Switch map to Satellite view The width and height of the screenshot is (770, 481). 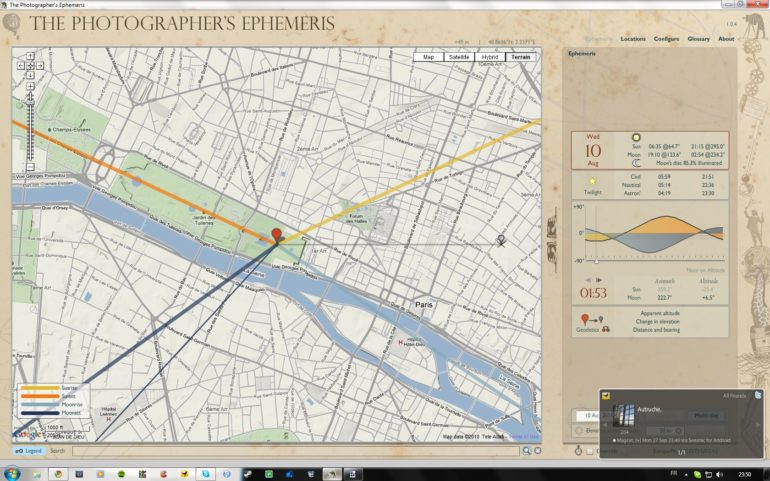click(459, 57)
